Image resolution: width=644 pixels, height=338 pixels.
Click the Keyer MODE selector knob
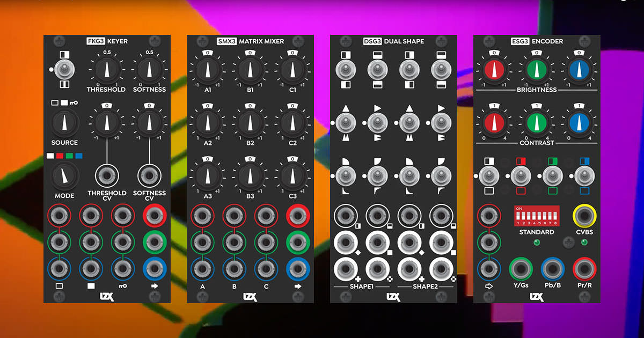coord(64,175)
